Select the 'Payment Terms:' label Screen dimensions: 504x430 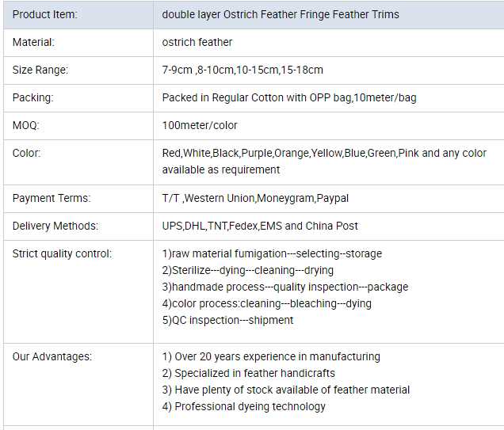[x=52, y=198]
